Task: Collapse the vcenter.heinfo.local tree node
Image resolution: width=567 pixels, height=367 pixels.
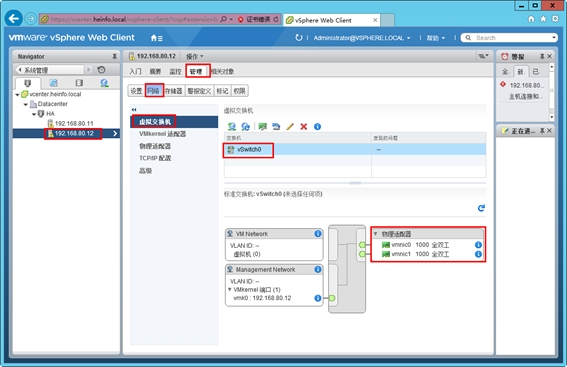Action: (x=17, y=94)
